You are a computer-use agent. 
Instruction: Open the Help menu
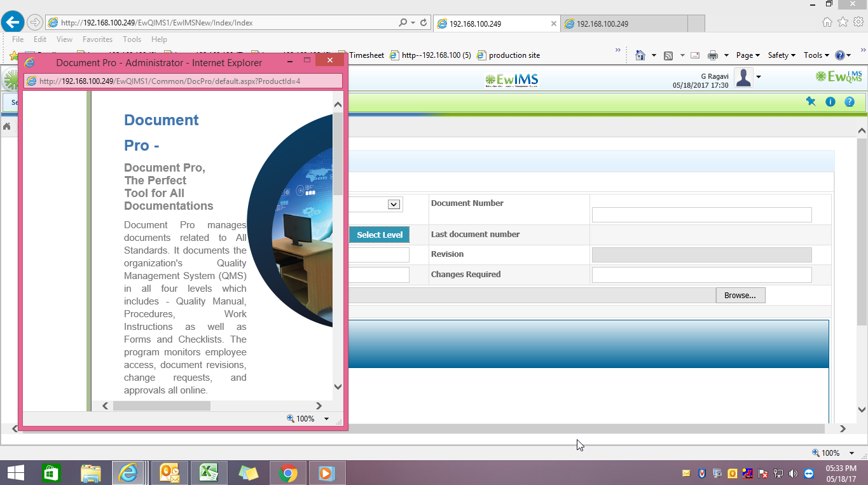(x=159, y=39)
